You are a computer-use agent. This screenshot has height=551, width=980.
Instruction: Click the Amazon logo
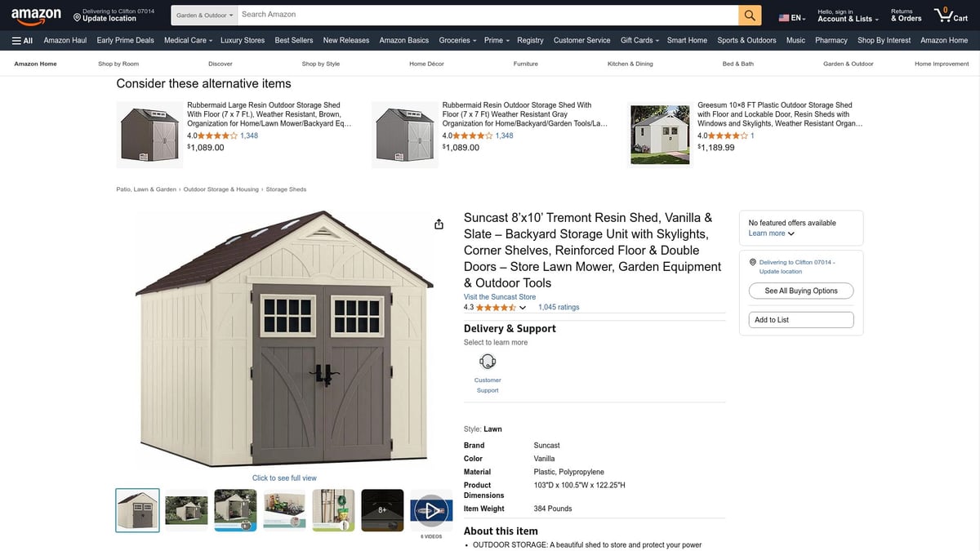pos(36,15)
